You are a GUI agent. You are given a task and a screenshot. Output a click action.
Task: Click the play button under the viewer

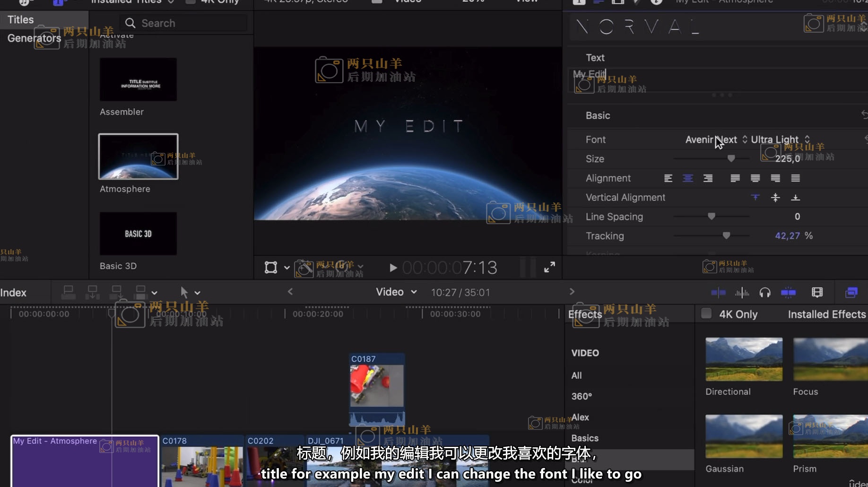click(x=393, y=268)
